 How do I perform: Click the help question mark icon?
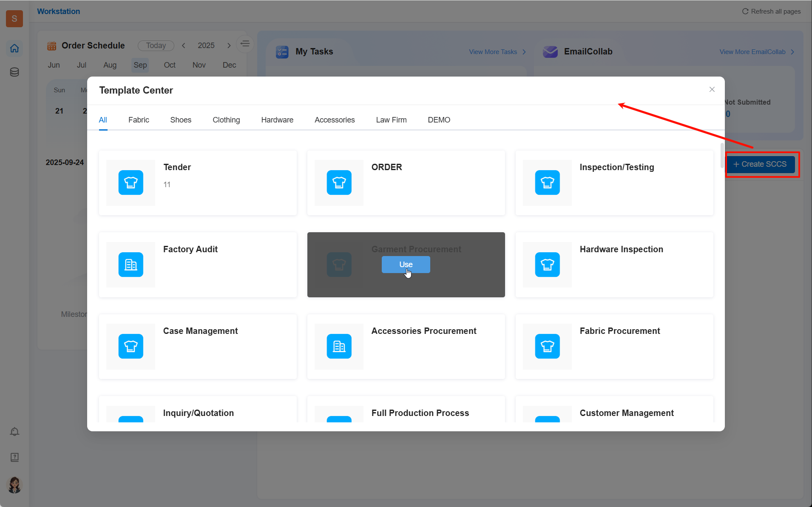point(14,457)
